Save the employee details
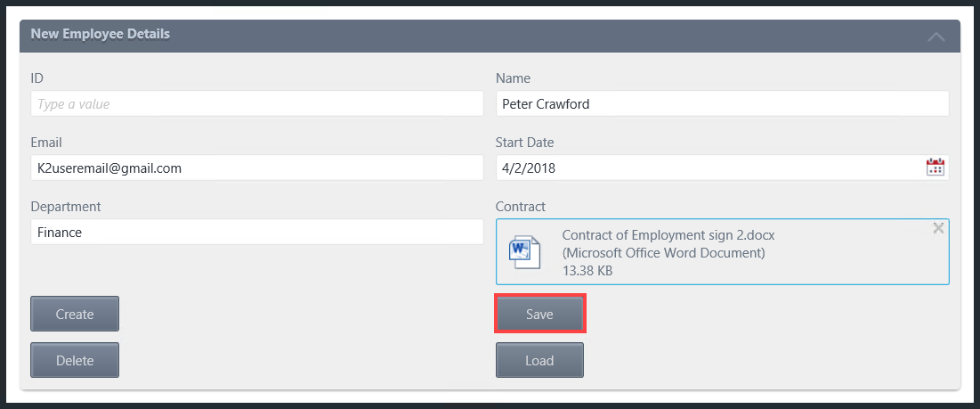Image resolution: width=980 pixels, height=409 pixels. (539, 314)
